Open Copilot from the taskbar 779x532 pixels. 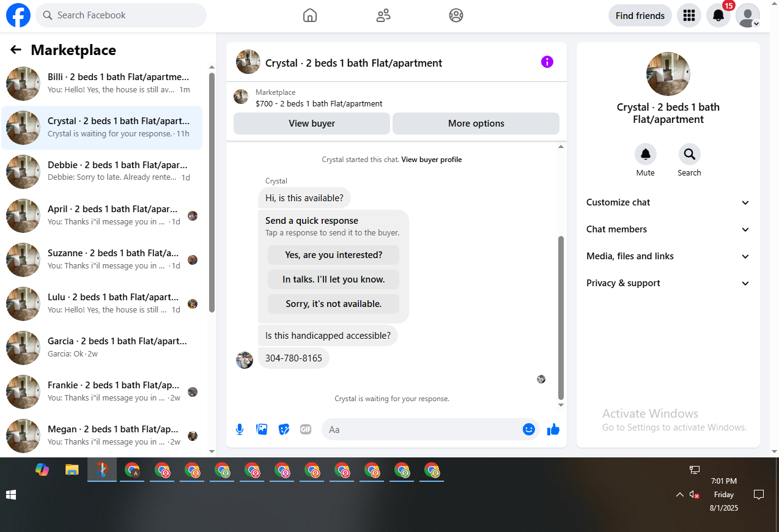[x=42, y=470]
